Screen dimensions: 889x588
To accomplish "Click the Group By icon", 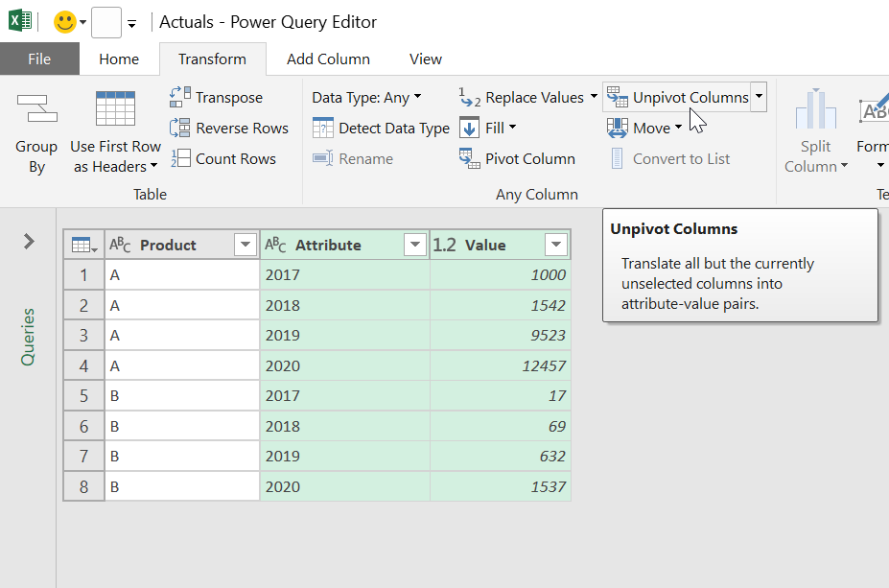I will pos(36,108).
